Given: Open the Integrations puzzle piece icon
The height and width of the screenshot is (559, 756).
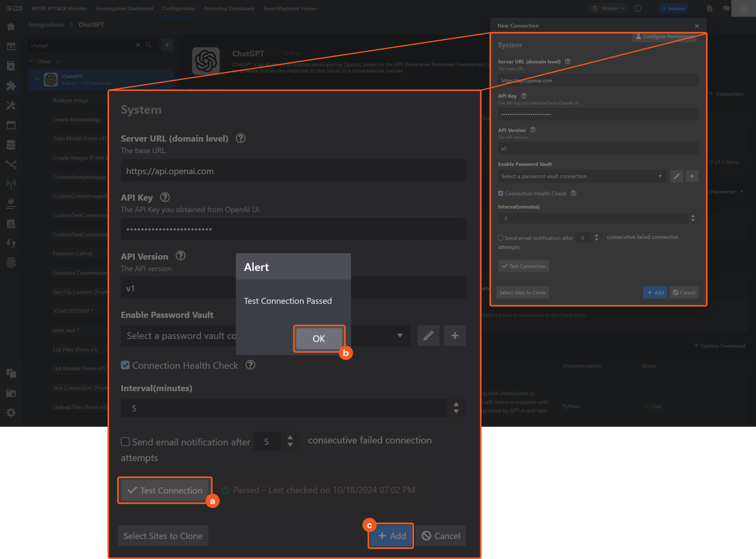Looking at the screenshot, I should (x=11, y=86).
